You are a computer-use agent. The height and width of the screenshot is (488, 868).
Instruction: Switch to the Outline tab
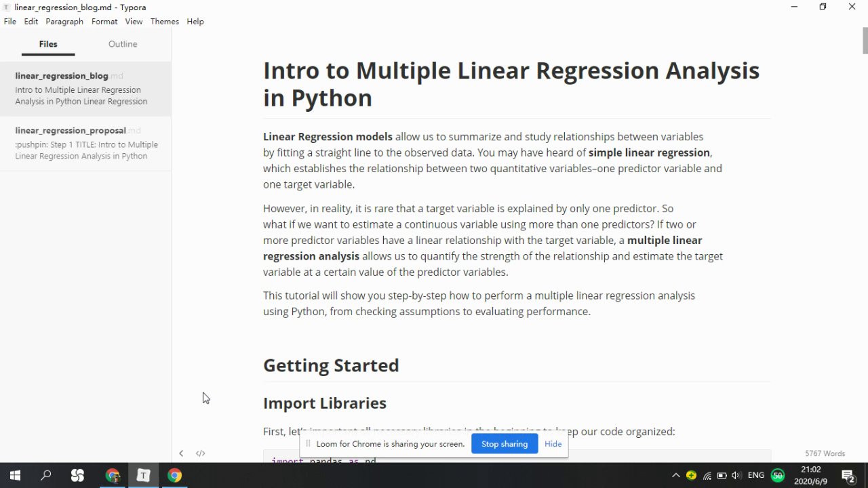[x=123, y=44]
